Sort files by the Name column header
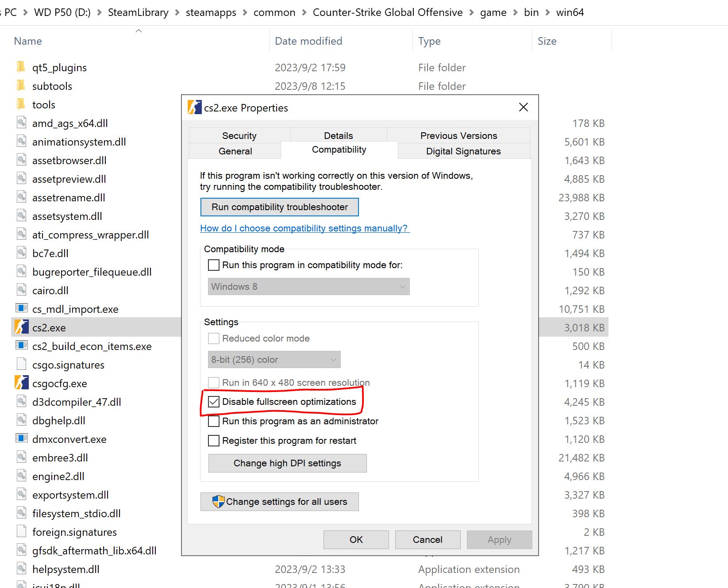 pyautogui.click(x=28, y=41)
